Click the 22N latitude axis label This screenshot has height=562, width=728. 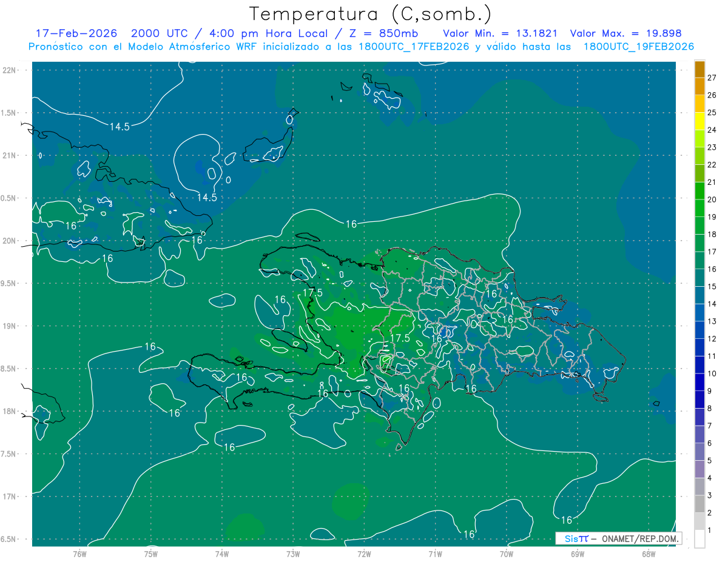coord(10,70)
